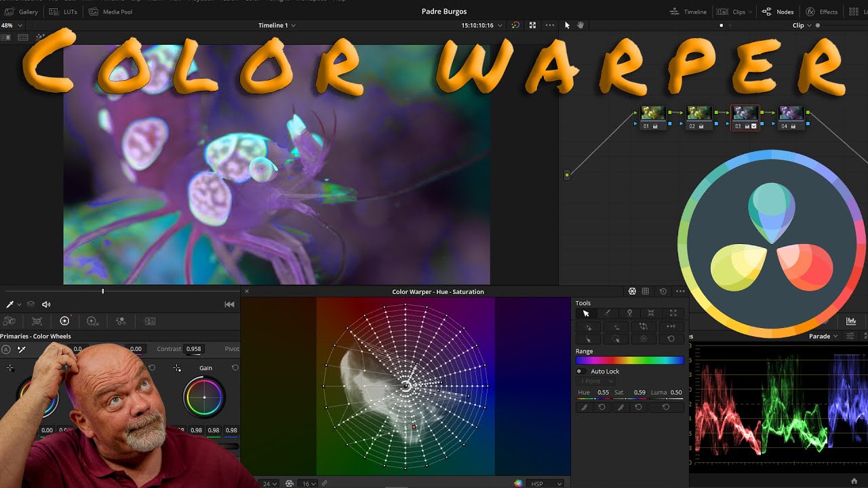Open the Media Pool panel
This screenshot has width=868, height=488.
pos(111,12)
